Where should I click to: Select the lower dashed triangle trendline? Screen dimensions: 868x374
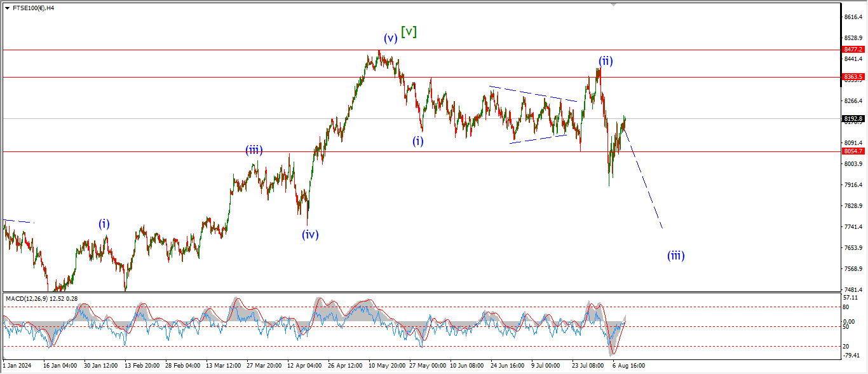coord(538,139)
